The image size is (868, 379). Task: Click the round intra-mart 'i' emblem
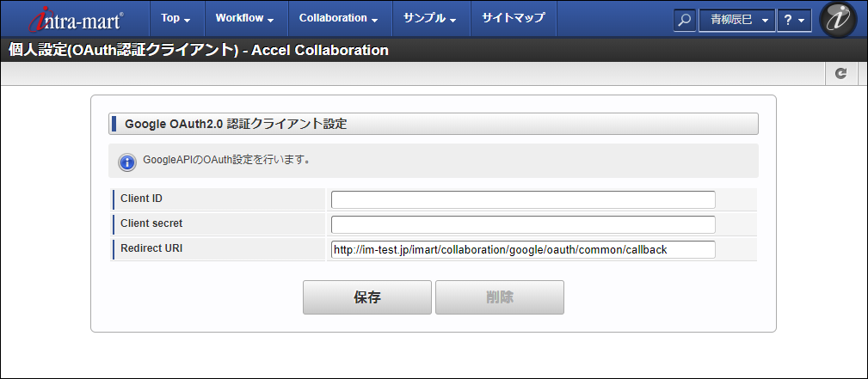pos(838,20)
